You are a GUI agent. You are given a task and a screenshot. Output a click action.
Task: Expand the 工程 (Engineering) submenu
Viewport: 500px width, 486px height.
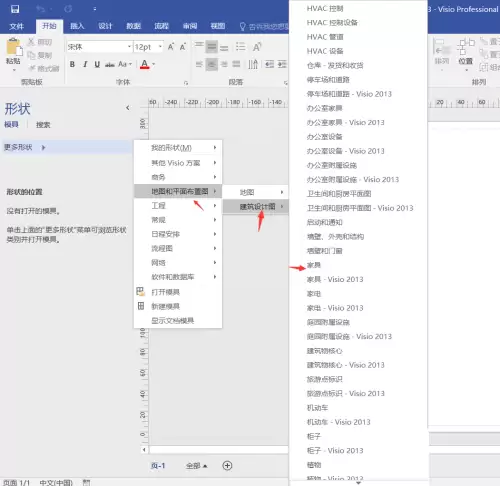178,206
